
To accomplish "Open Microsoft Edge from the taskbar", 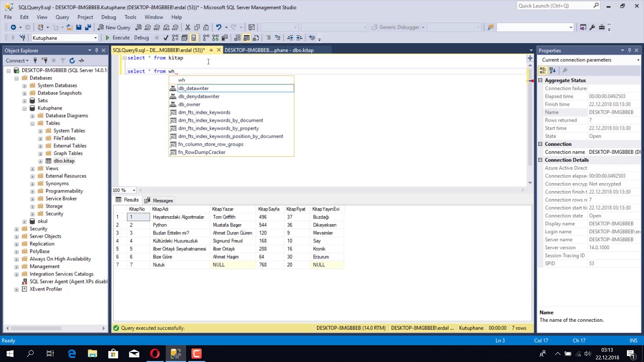I will (x=72, y=354).
